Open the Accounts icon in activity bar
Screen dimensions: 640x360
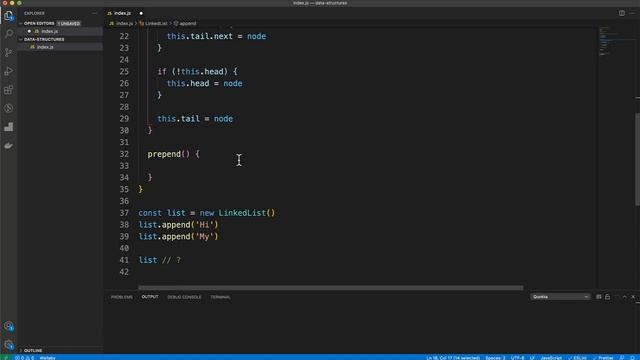point(9,326)
